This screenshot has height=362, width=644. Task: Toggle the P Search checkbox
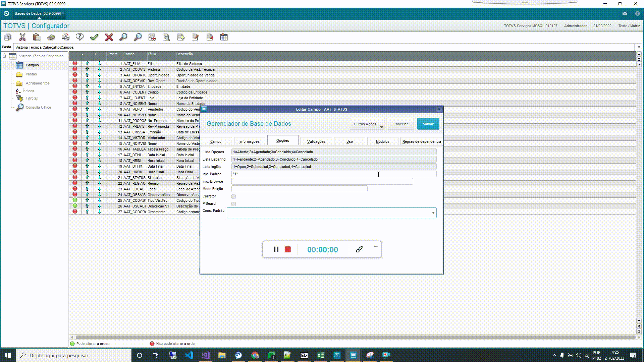pos(234,204)
